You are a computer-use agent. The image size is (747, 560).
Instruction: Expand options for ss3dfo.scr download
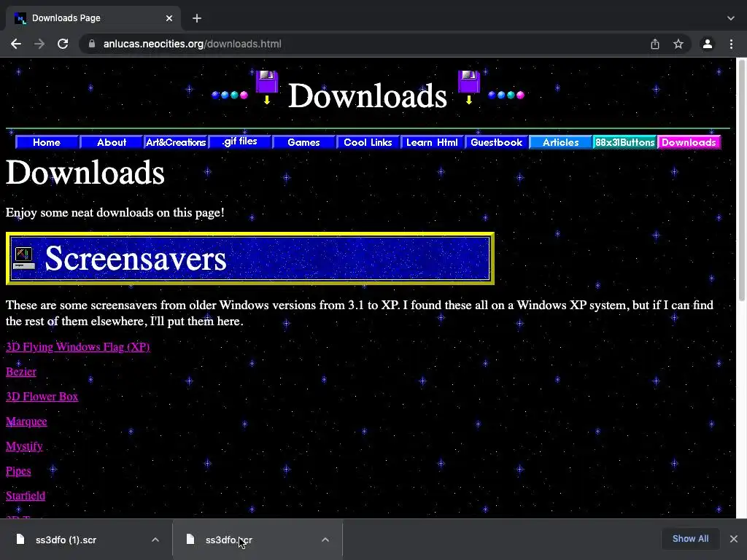325,540
